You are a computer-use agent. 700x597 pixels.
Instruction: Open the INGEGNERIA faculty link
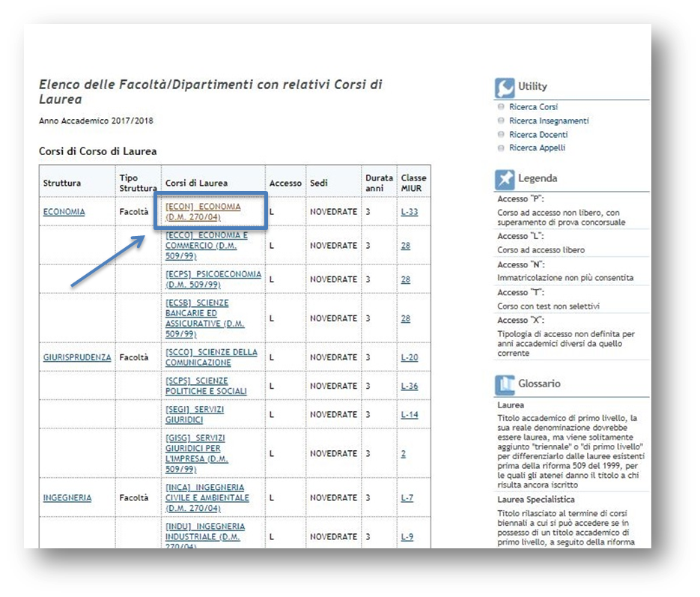tap(67, 497)
